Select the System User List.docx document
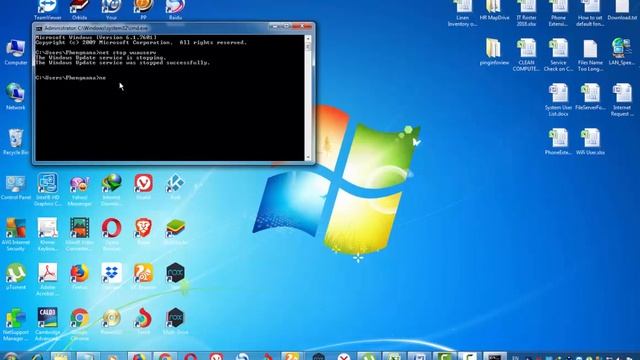The image size is (640, 360). click(558, 100)
